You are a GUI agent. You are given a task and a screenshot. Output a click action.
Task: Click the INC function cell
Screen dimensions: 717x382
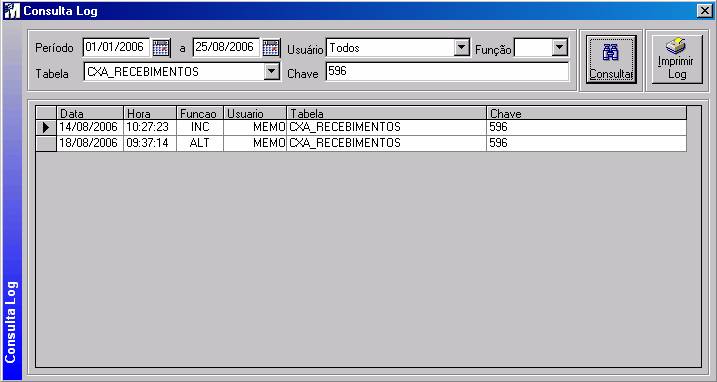tap(200, 127)
